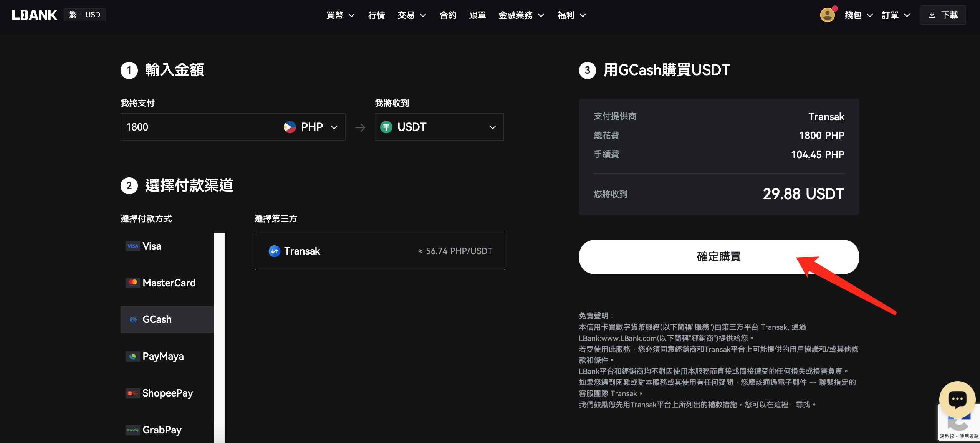Click the 56.74 PHP/USDT rate text
The image size is (980, 443).
pos(459,251)
